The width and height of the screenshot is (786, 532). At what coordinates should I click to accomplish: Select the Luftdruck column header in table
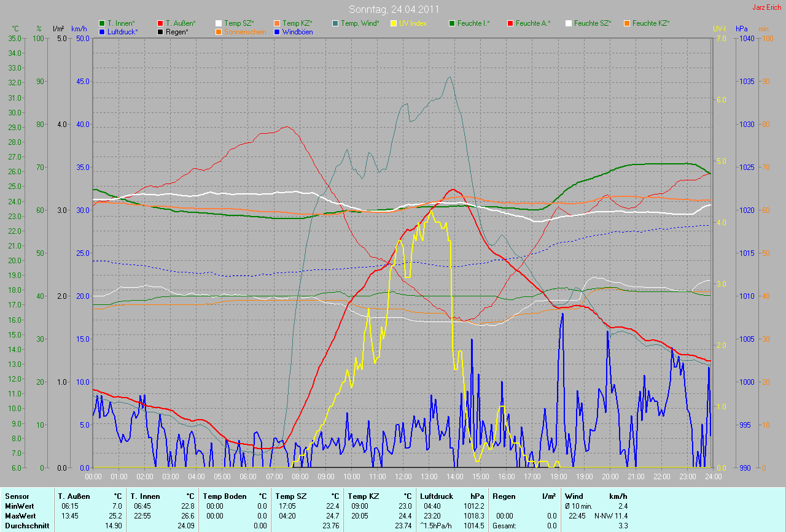click(437, 496)
